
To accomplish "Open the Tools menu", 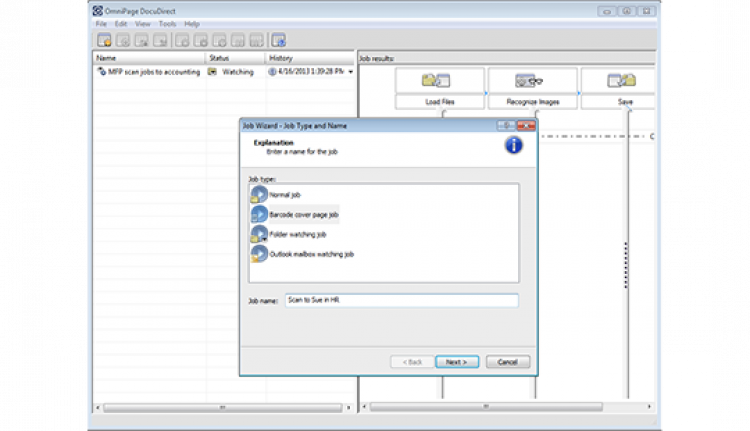I will (x=167, y=24).
